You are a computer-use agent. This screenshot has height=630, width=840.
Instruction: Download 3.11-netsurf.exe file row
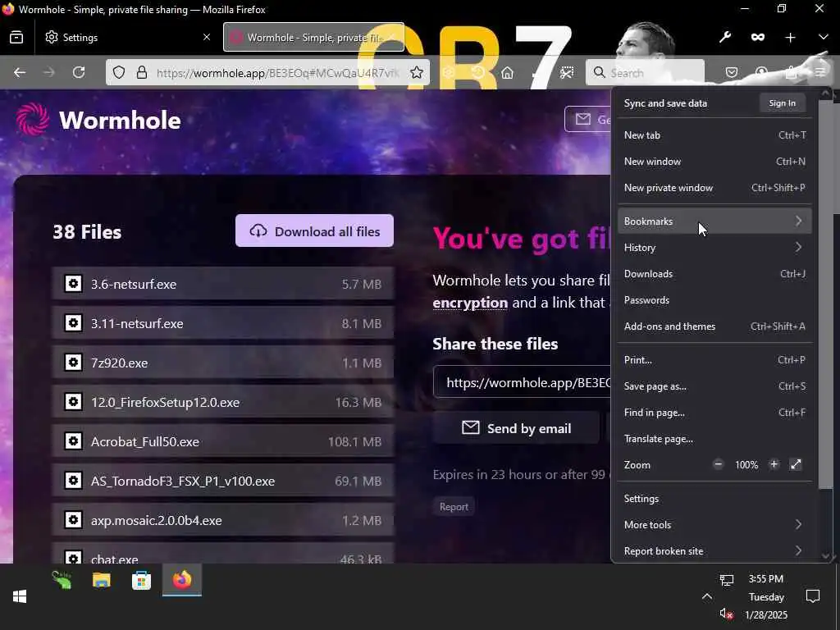(223, 323)
